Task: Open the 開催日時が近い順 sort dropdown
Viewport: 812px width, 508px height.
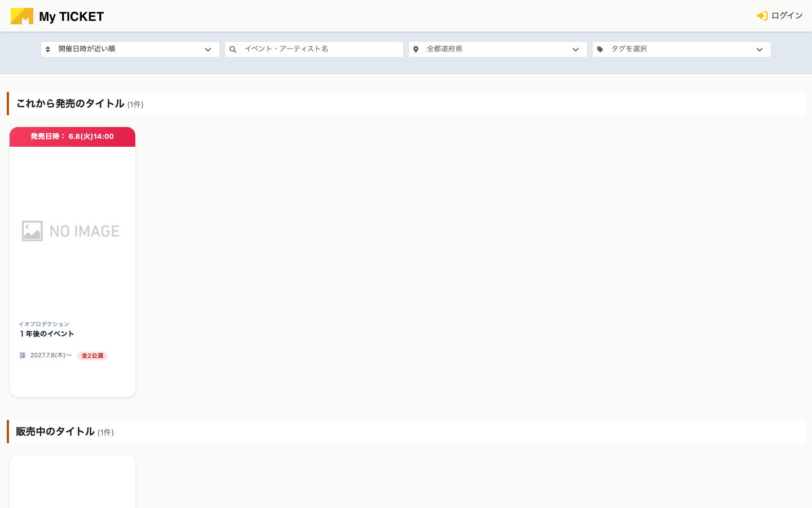Action: pyautogui.click(x=130, y=49)
